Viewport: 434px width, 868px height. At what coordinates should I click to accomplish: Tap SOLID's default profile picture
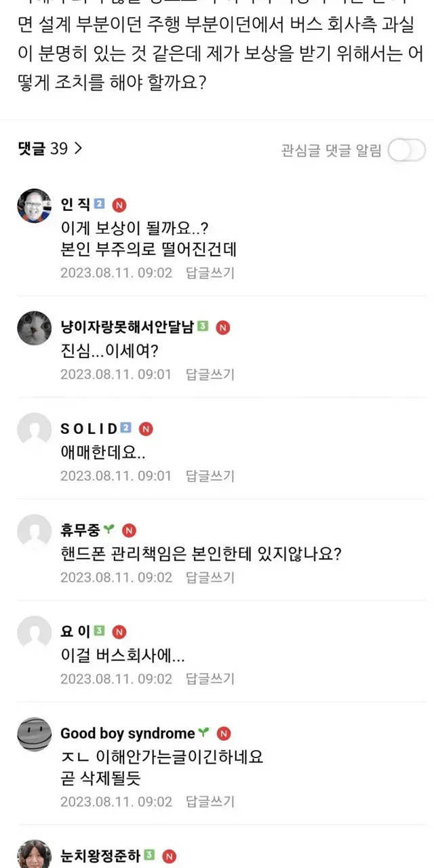(34, 429)
